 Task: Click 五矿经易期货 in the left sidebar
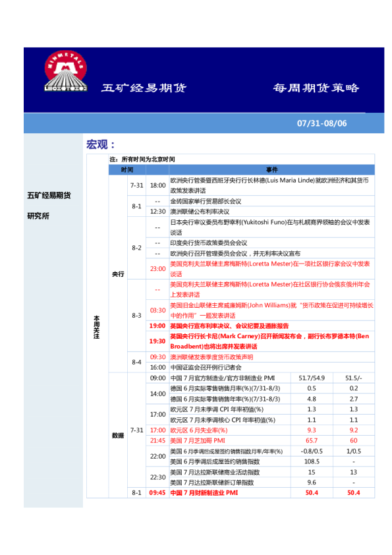pos(49,195)
